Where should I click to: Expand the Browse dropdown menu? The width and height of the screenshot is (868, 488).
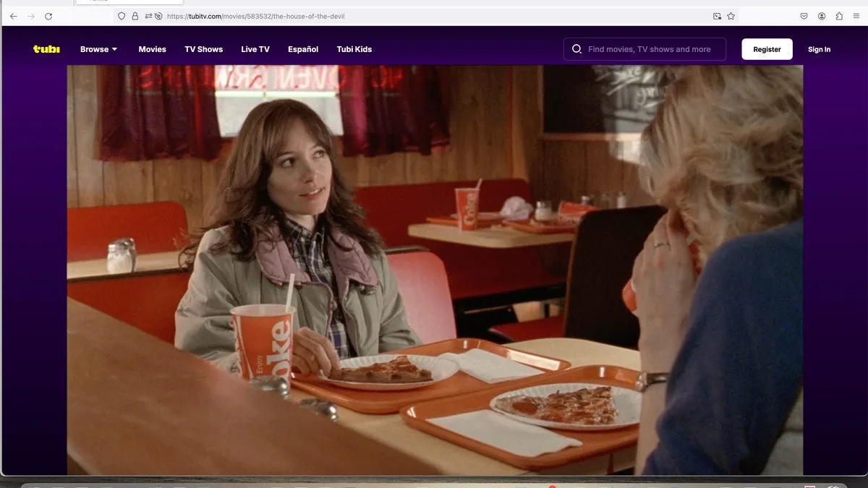tap(98, 49)
